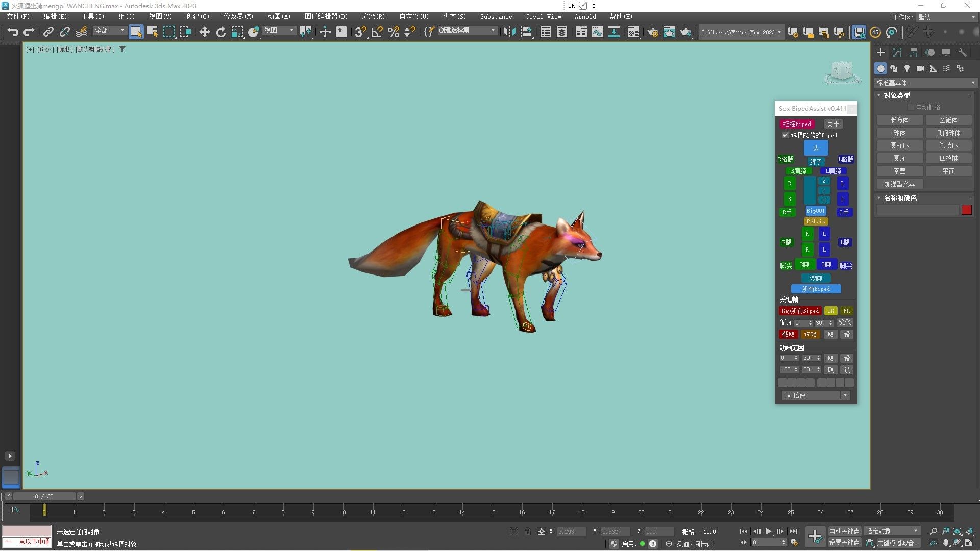Create a 长方体 box primitive

899,120
